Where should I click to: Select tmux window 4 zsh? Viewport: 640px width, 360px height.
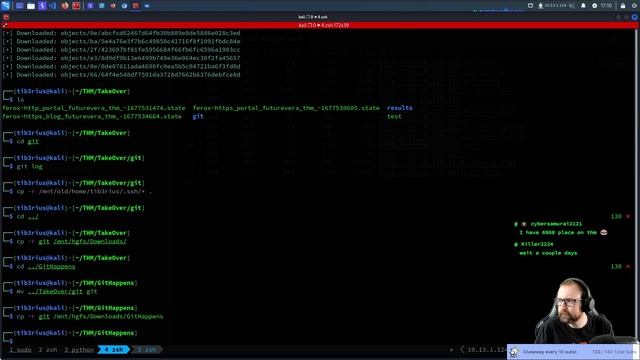coord(113,350)
